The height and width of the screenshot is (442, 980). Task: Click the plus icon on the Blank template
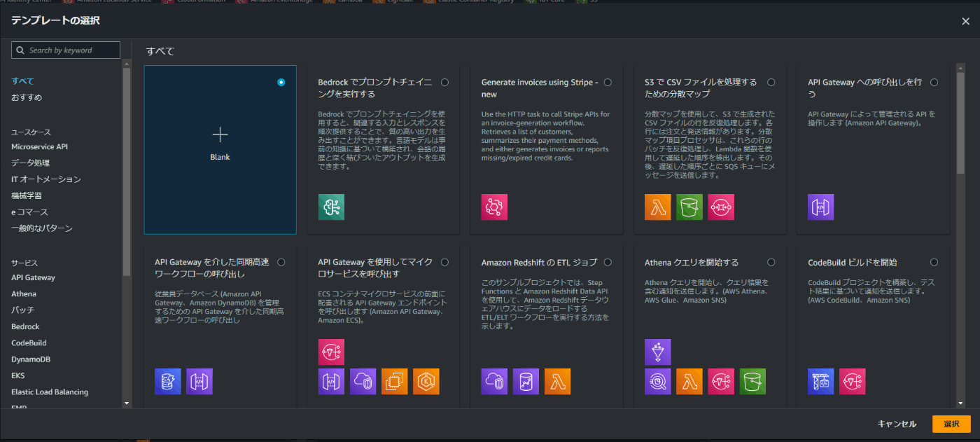(220, 134)
